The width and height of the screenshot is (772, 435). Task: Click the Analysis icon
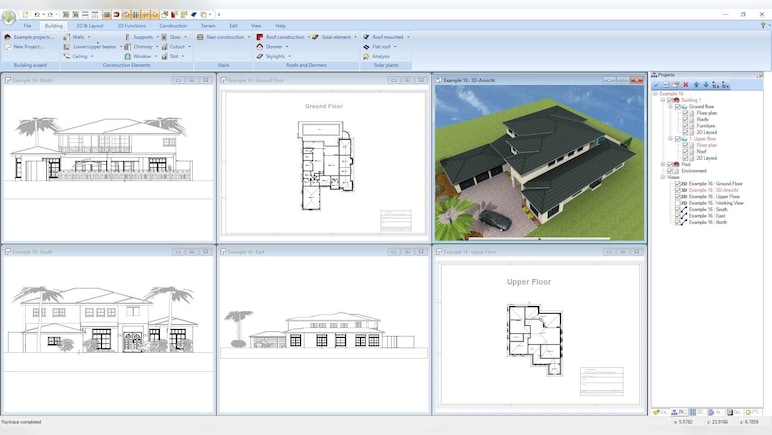(x=366, y=56)
